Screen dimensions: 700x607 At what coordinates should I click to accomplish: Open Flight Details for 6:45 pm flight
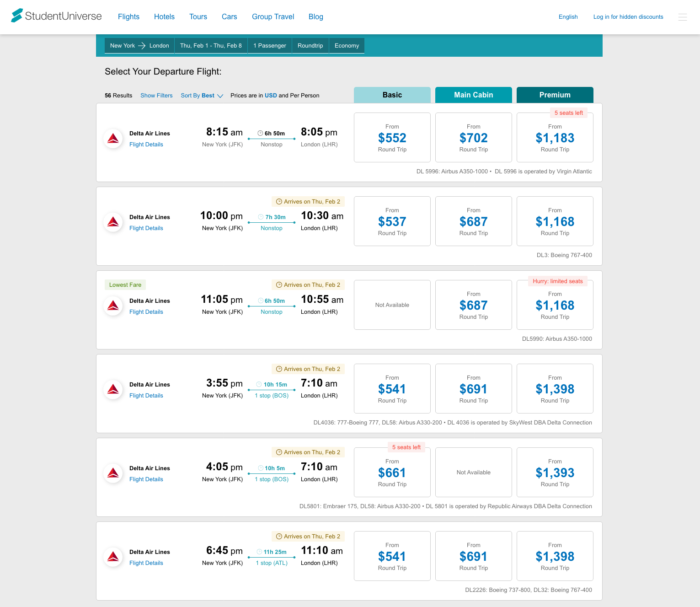[x=146, y=563]
